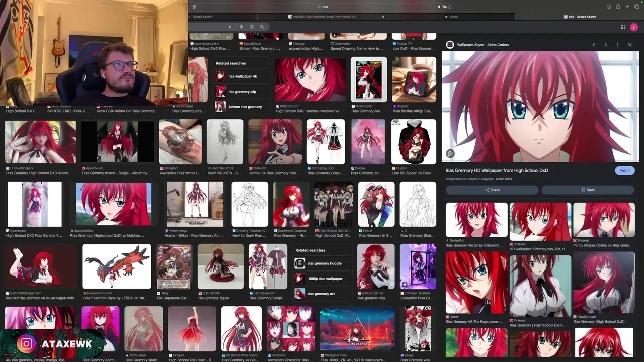Screen dimensions: 644x362
Task: Select the 'rias - Google Search' tab
Action: (580, 17)
